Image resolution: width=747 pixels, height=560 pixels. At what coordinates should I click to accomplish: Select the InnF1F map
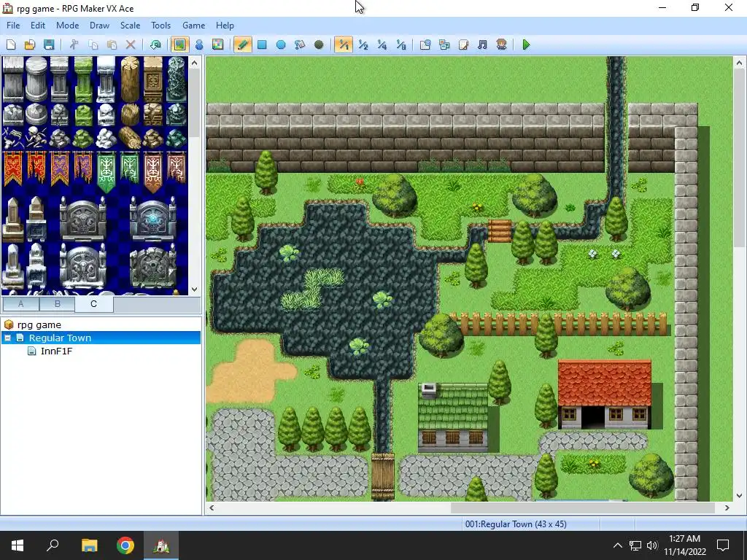(x=56, y=351)
